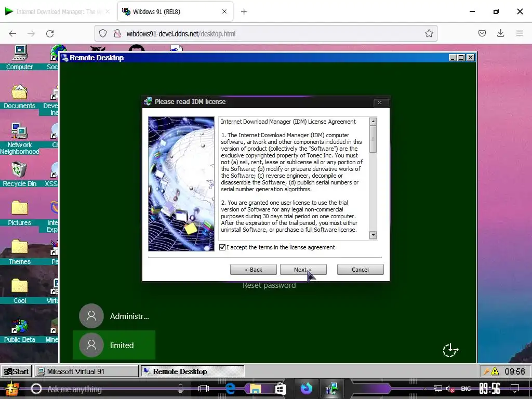Go back in browser history
The width and height of the screenshot is (532, 399).
(12, 33)
